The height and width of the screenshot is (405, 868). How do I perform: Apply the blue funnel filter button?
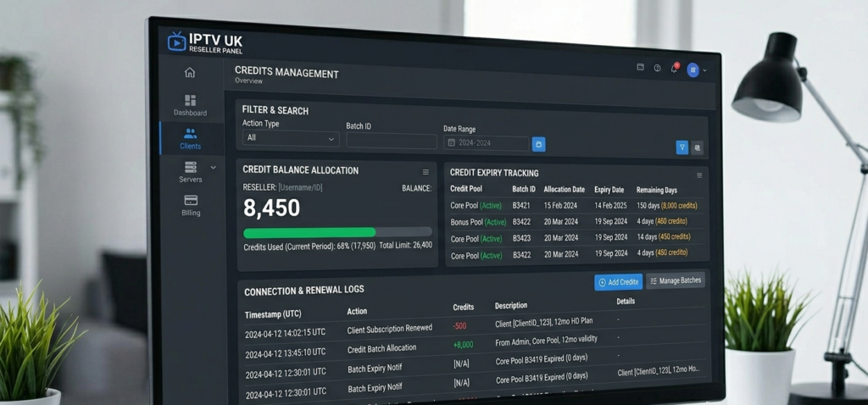(682, 147)
